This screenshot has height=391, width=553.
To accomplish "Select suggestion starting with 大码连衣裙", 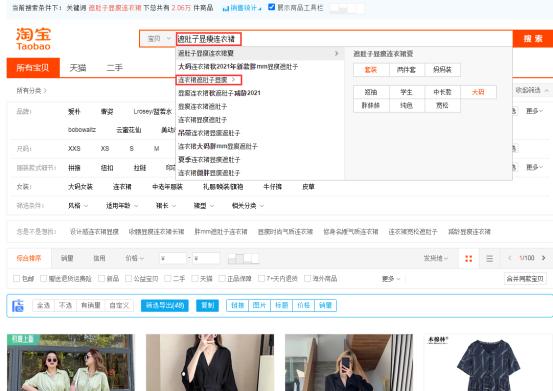I will [x=238, y=67].
